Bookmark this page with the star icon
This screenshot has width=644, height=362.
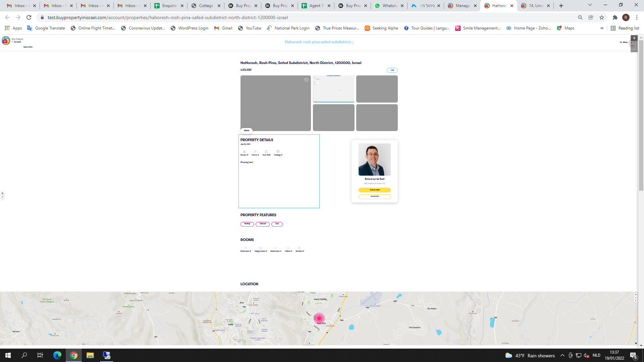coord(602,17)
